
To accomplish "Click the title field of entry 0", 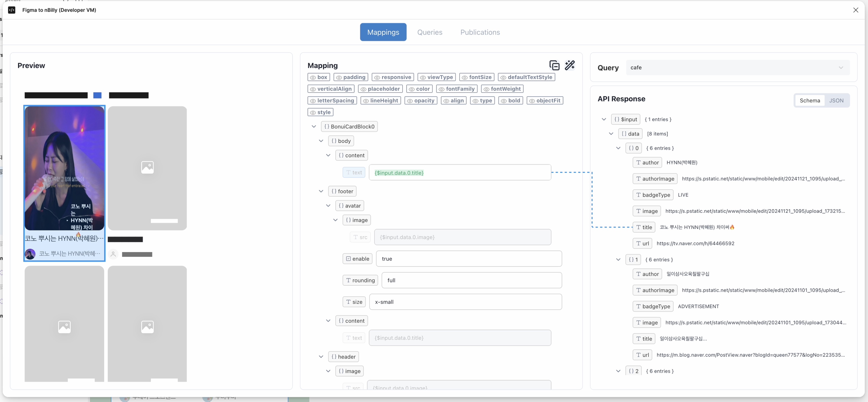I will point(644,227).
